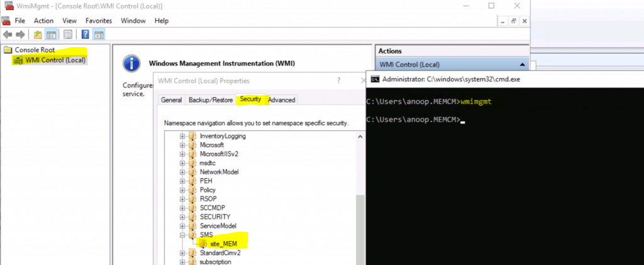The image size is (644, 265).
Task: Click the StandardCimv2 namespace folder icon
Action: click(x=192, y=252)
